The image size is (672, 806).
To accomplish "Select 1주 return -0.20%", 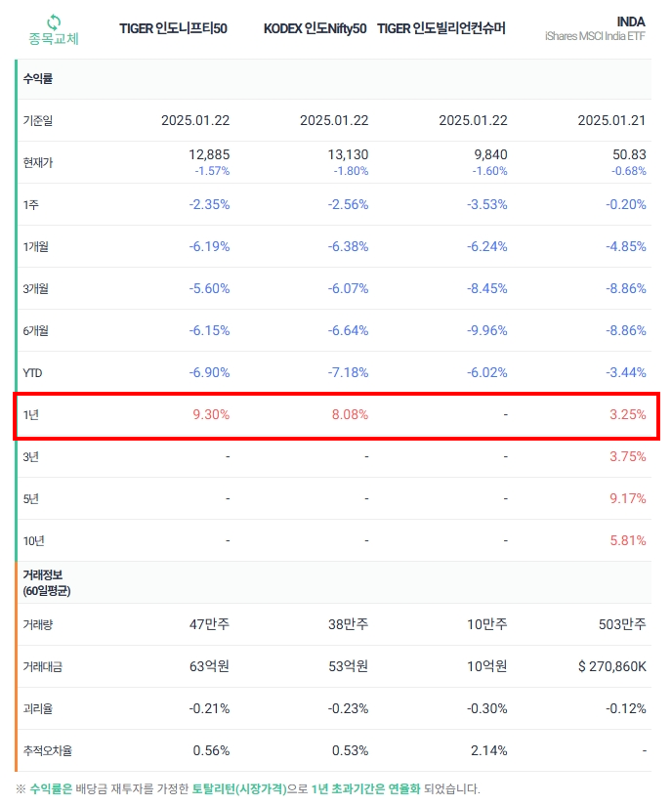I will pos(626,204).
